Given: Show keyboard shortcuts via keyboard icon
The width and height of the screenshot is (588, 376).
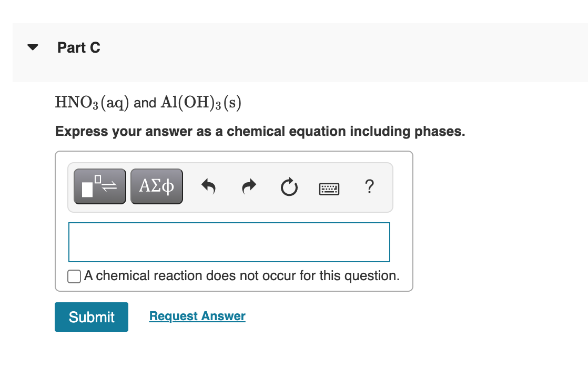Looking at the screenshot, I should pyautogui.click(x=330, y=187).
